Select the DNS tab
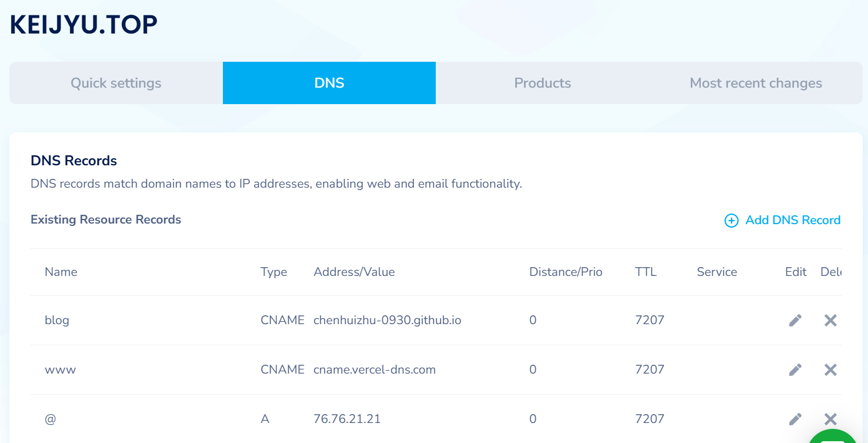The width and height of the screenshot is (868, 443). [329, 83]
